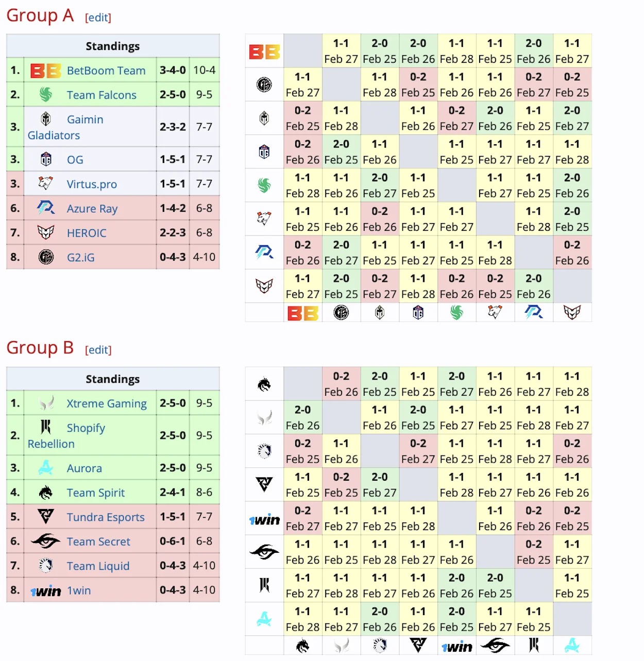This screenshot has width=644, height=661.
Task: Click the Team Secret eye logo in the crosstable
Action: (x=264, y=551)
